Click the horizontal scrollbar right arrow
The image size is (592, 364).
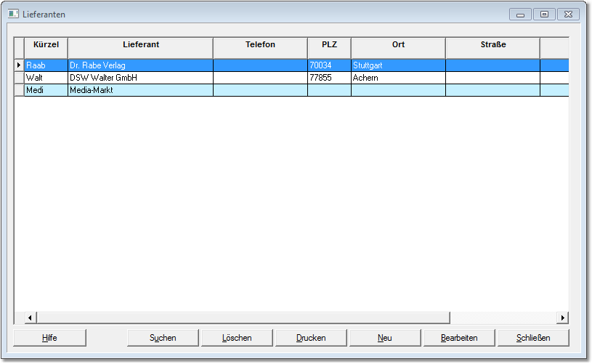pyautogui.click(x=562, y=318)
